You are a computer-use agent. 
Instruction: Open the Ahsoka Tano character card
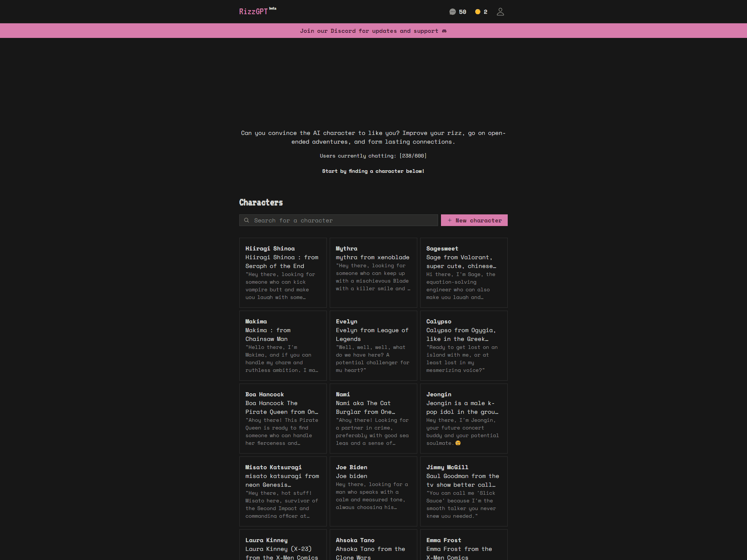pos(373,545)
